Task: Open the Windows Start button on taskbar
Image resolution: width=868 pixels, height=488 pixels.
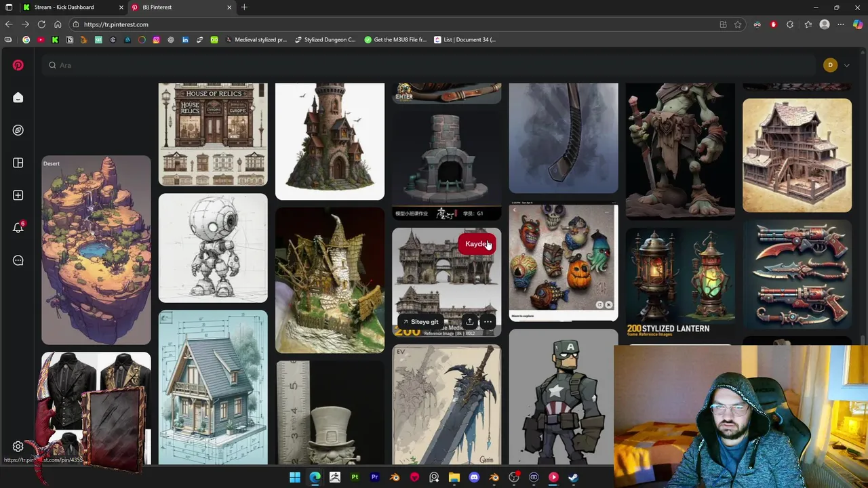Action: [x=295, y=477]
